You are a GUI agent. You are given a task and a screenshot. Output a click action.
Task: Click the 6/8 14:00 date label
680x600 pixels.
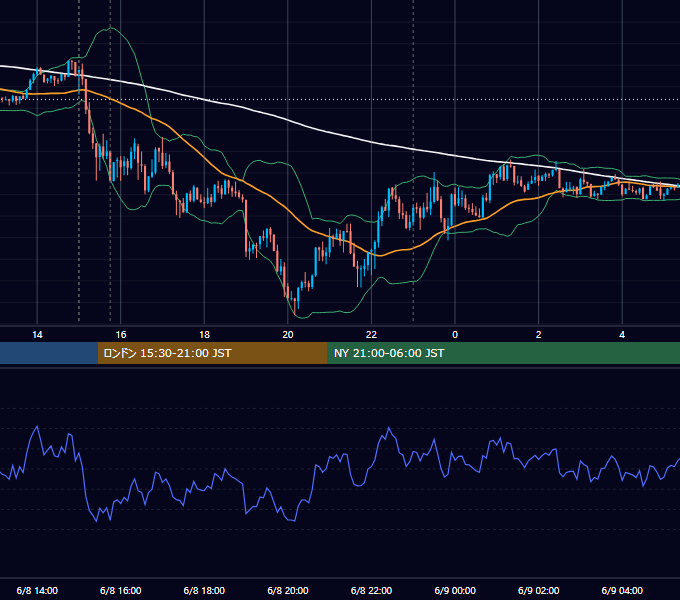[x=37, y=590]
